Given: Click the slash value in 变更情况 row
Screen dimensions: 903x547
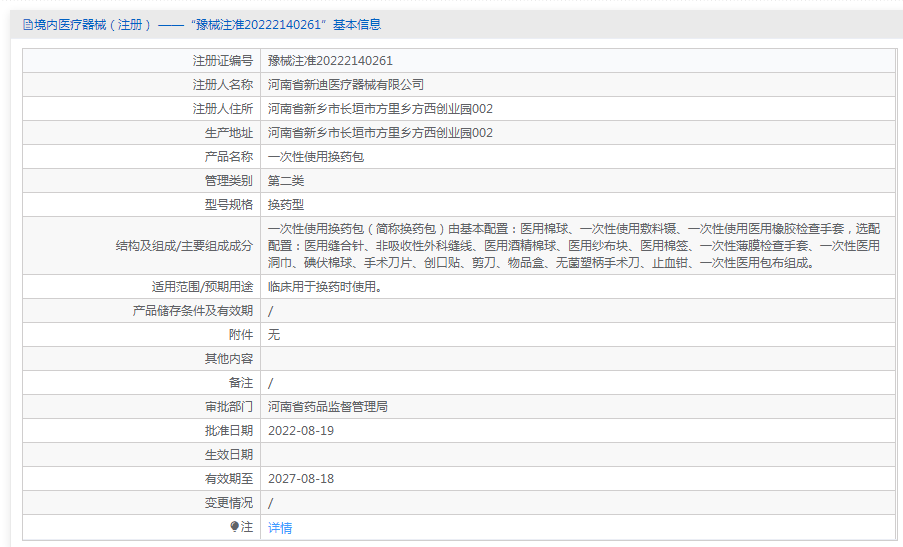Looking at the screenshot, I should point(271,503).
